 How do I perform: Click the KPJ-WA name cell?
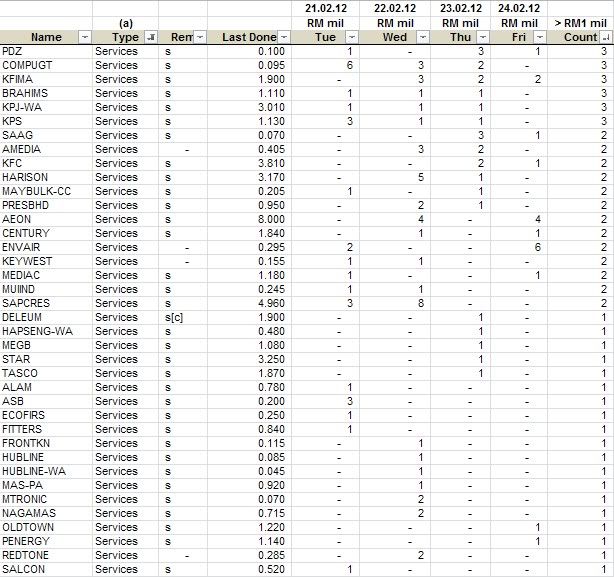46,107
